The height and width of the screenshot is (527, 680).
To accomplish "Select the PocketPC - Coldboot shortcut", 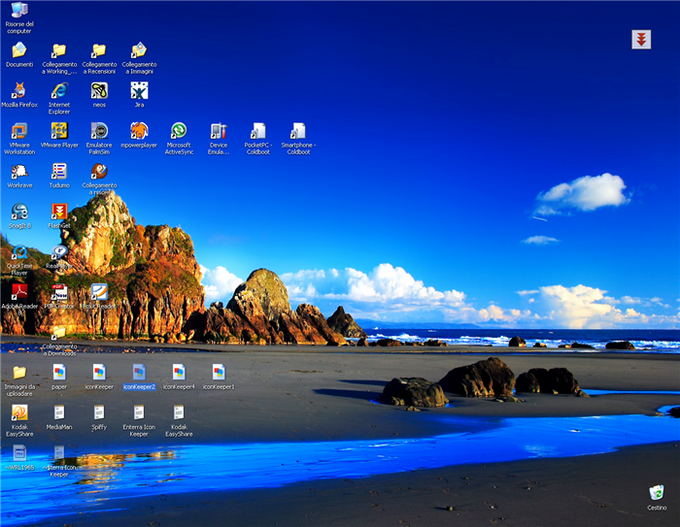I will [x=258, y=131].
